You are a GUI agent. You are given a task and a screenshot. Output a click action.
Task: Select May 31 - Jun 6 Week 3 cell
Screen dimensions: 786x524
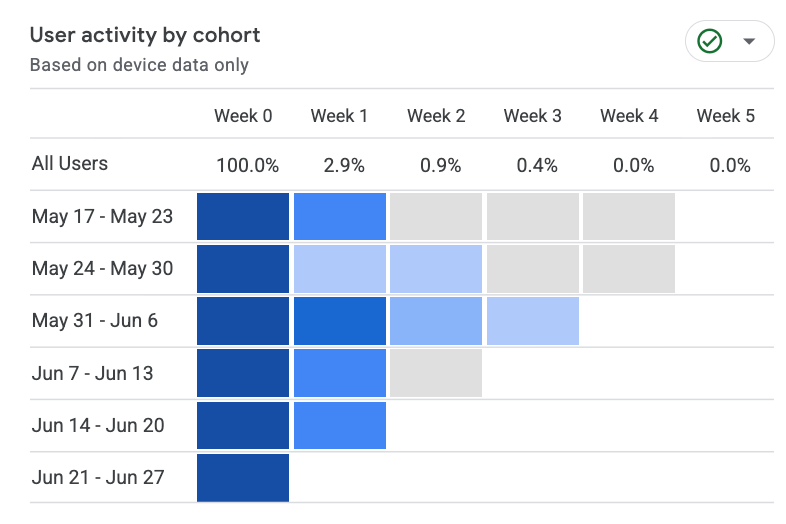click(x=533, y=321)
